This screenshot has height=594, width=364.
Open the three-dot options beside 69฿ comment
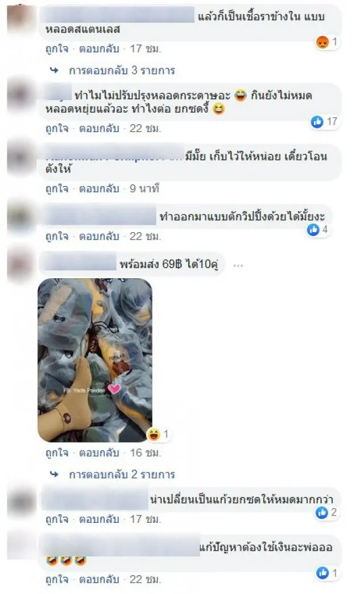click(238, 266)
